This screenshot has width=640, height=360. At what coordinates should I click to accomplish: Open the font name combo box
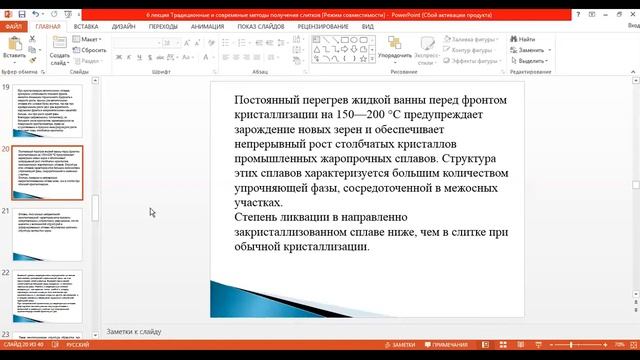[x=137, y=43]
